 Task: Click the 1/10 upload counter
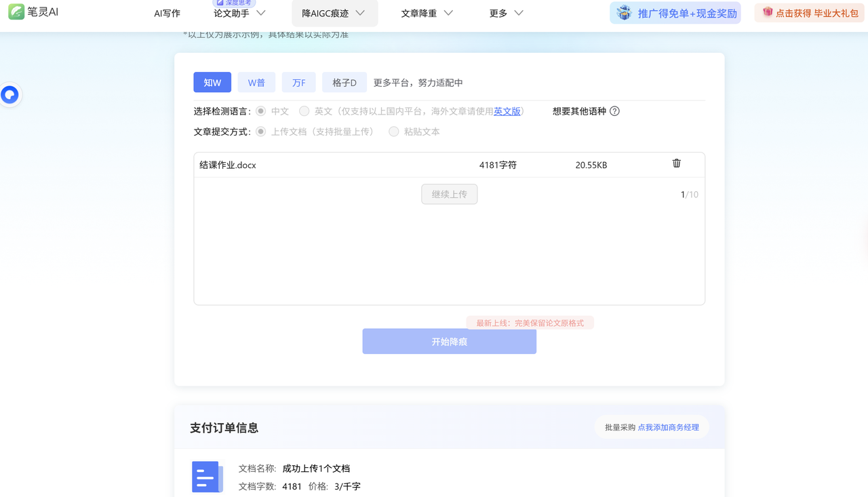[x=690, y=195]
